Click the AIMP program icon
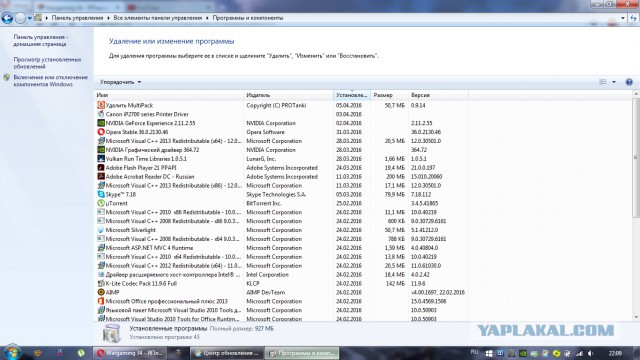Image resolution: width=640 pixels, height=360 pixels. point(101,292)
